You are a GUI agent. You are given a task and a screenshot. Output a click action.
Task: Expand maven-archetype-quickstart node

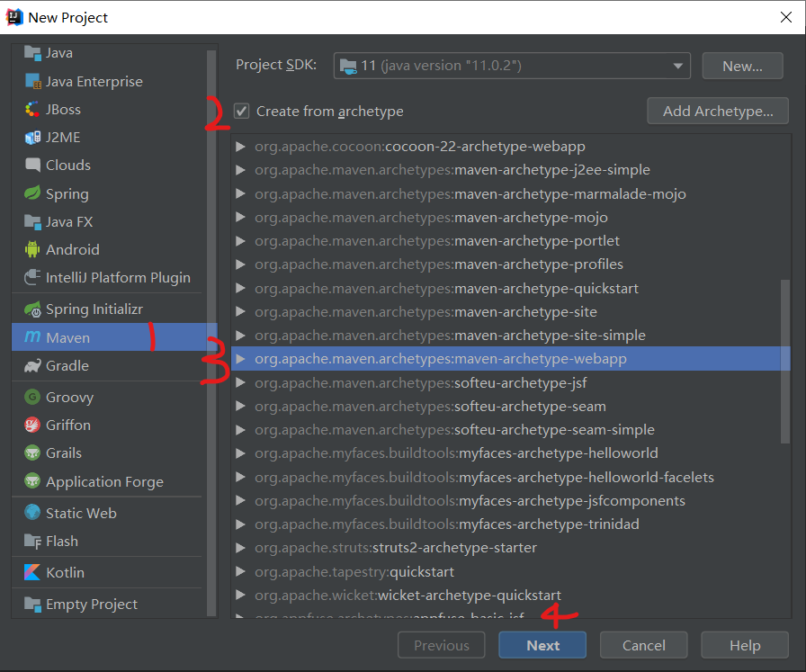coord(240,289)
